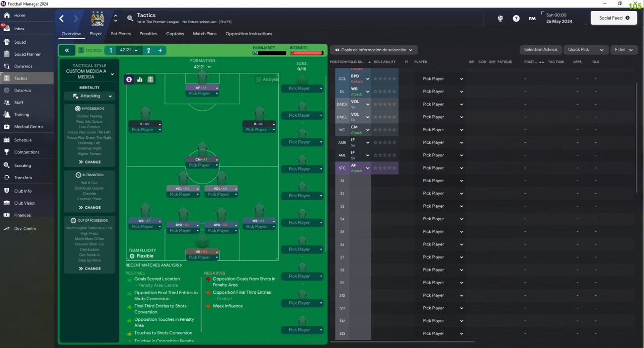Switch to Opposition Instructions tab
Image resolution: width=644 pixels, height=348 pixels.
(249, 34)
